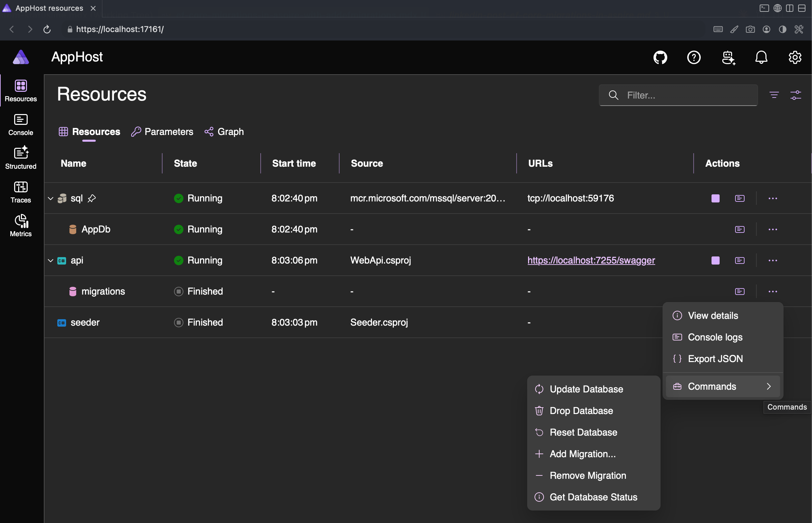This screenshot has height=523, width=812.
Task: View console logs for api row
Action: pyautogui.click(x=740, y=260)
